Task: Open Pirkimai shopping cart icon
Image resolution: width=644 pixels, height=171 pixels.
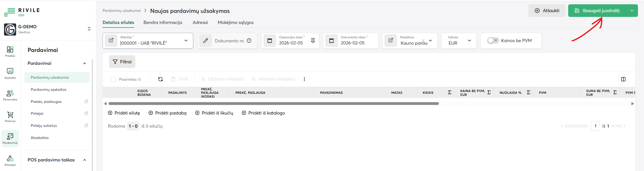Action: coord(10,117)
